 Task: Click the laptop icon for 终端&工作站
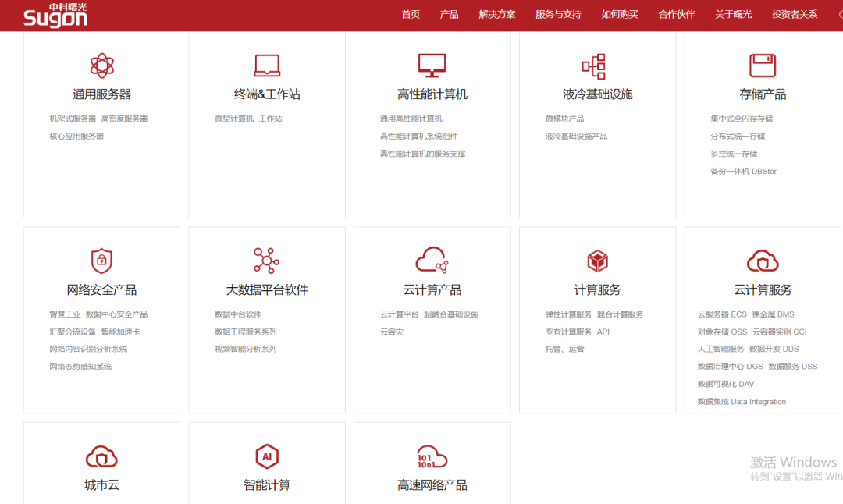pos(267,66)
